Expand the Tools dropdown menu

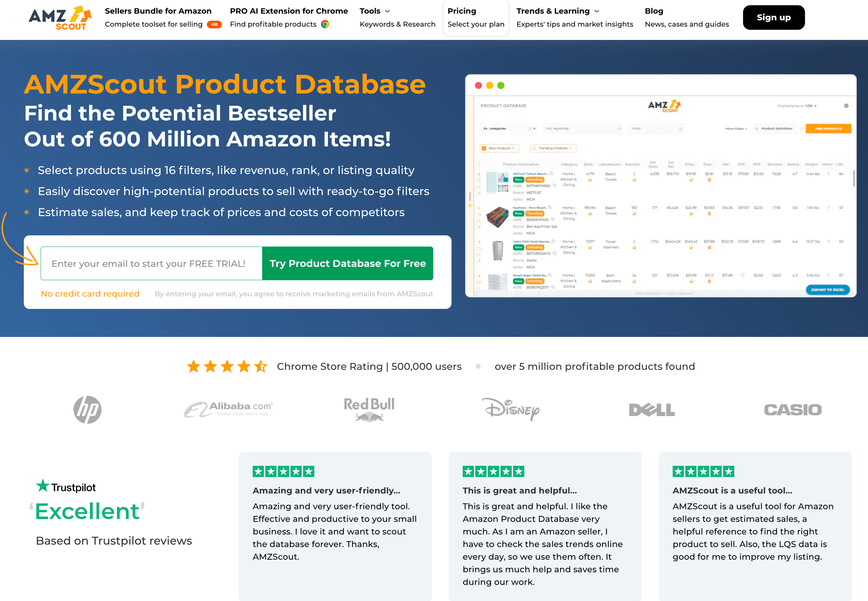(x=374, y=11)
